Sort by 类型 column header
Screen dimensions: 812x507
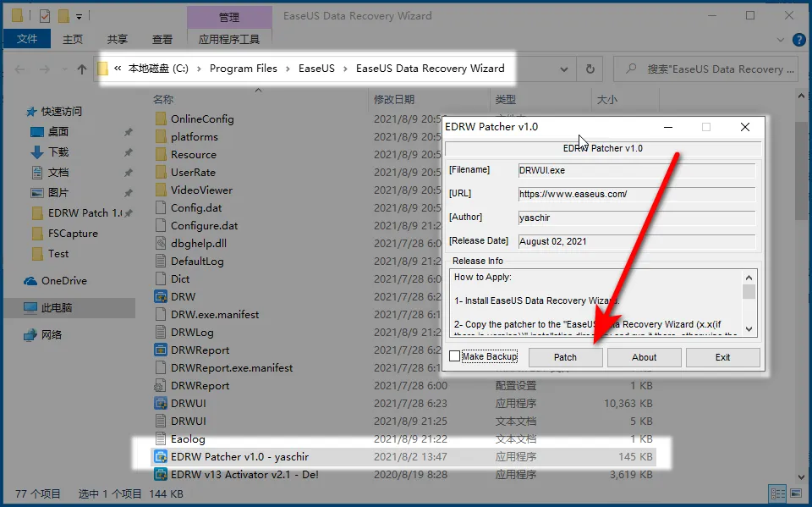506,100
